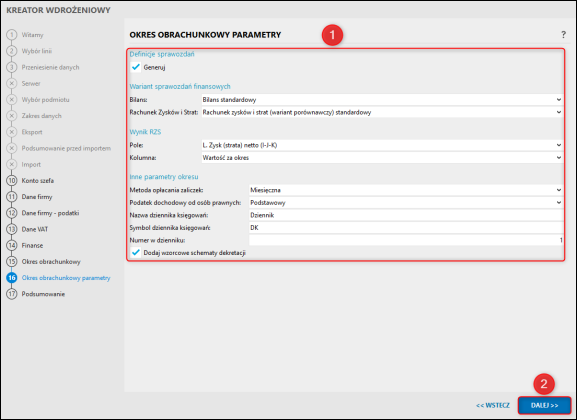Click Nazwa dziennika księgowań field

(406, 215)
